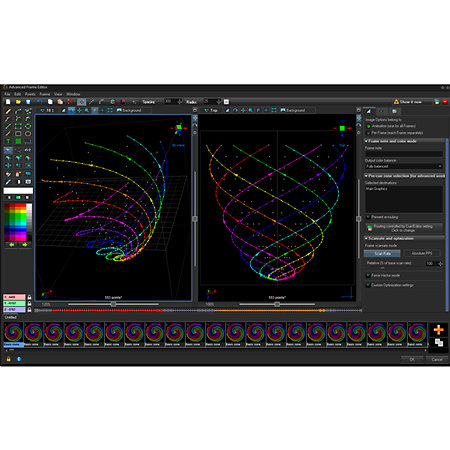Select the eyedropper color picker tool
This screenshot has width=450, height=450.
tap(8, 182)
